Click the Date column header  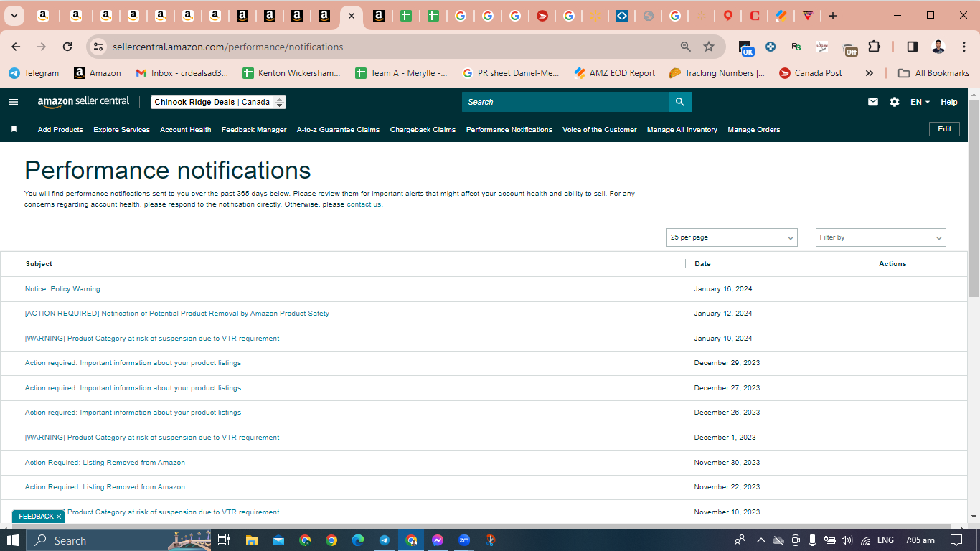pyautogui.click(x=702, y=264)
